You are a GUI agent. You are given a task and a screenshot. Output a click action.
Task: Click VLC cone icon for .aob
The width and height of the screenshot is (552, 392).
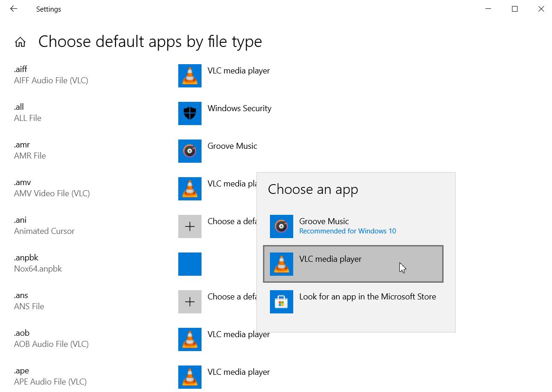coord(190,339)
